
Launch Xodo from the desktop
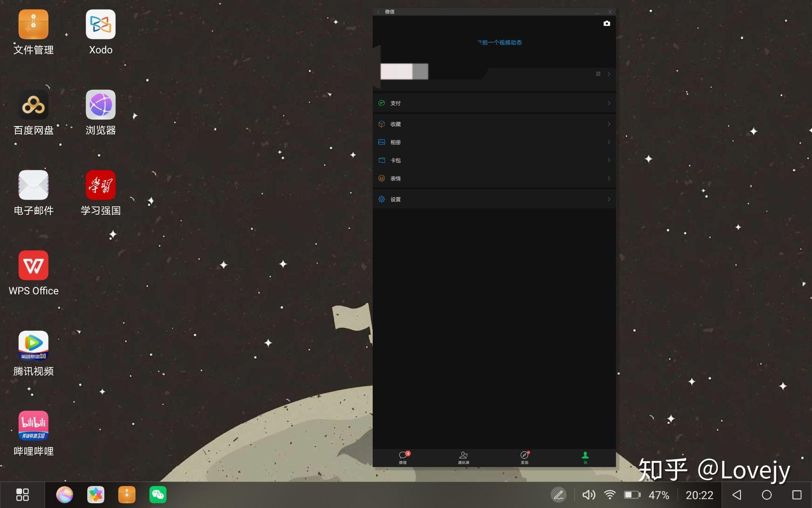click(x=101, y=25)
